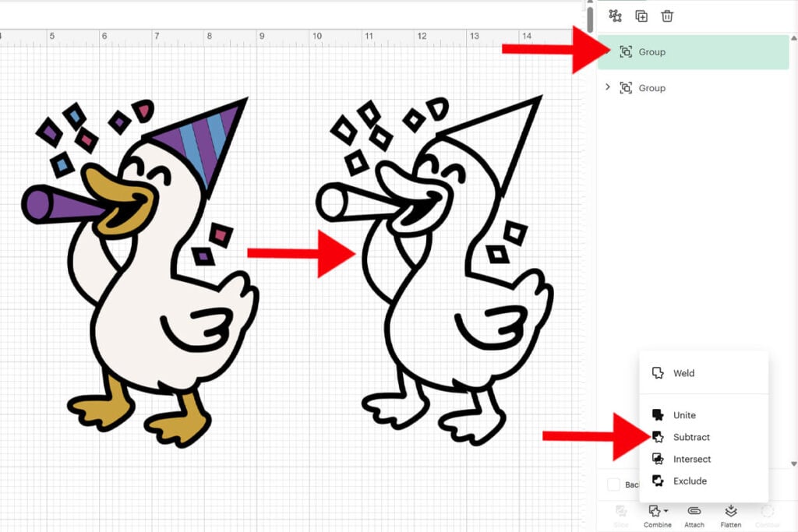
Task: Click the dimmed Slice tool
Action: coord(621,516)
